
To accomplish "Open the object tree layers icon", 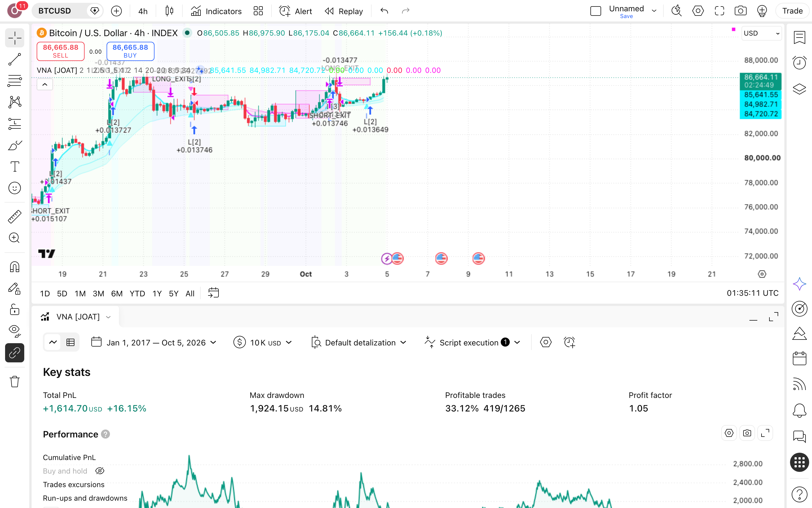I will click(800, 89).
